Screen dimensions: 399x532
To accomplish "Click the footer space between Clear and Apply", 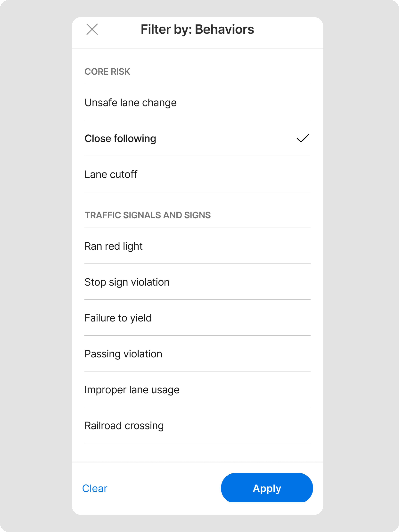I will click(163, 489).
